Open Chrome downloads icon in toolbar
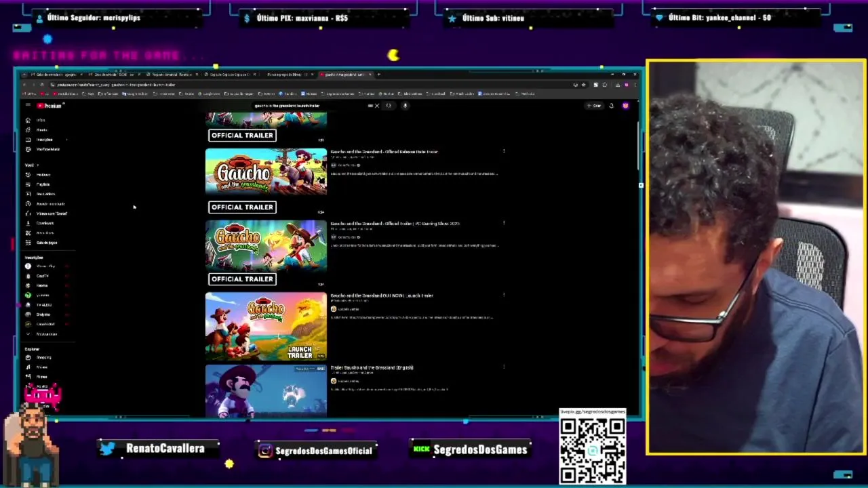868x488 pixels. pyautogui.click(x=616, y=85)
